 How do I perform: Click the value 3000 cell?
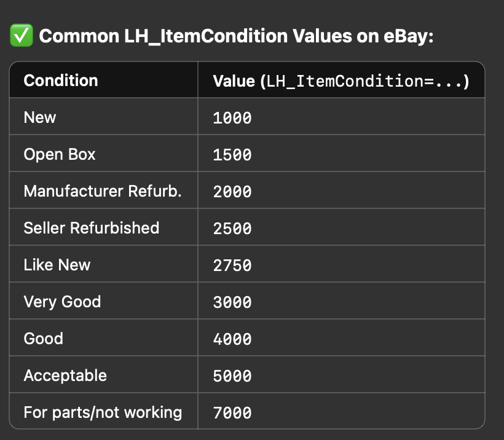pos(232,302)
